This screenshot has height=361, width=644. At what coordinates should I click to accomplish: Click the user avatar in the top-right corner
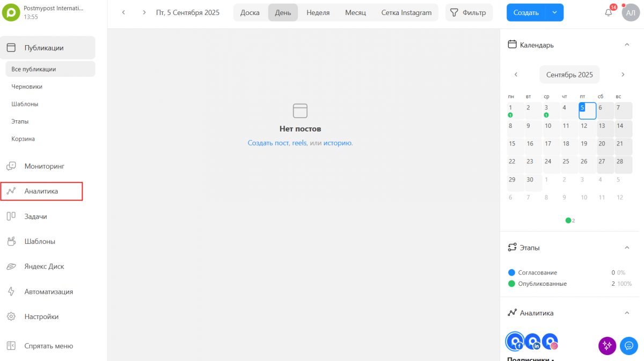coord(630,12)
